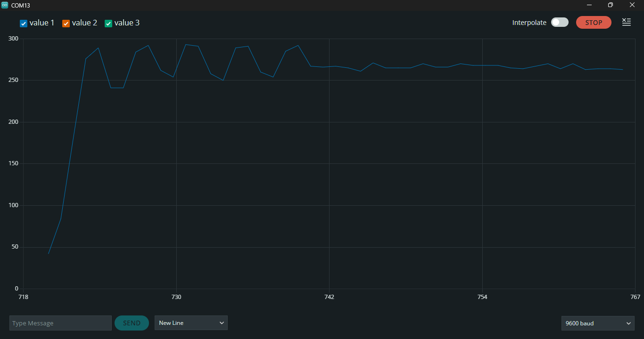Minimize the COM13 window
The image size is (644, 339).
[589, 5]
